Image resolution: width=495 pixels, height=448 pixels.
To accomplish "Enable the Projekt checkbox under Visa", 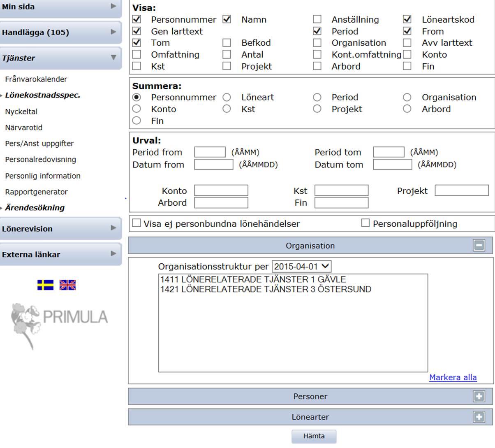I will tap(227, 66).
